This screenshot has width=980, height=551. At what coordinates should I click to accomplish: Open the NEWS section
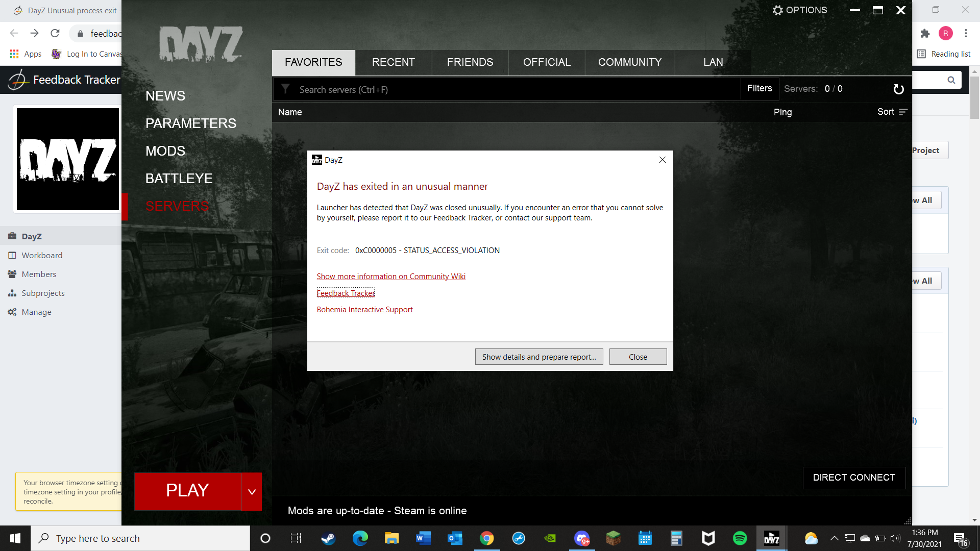[165, 96]
